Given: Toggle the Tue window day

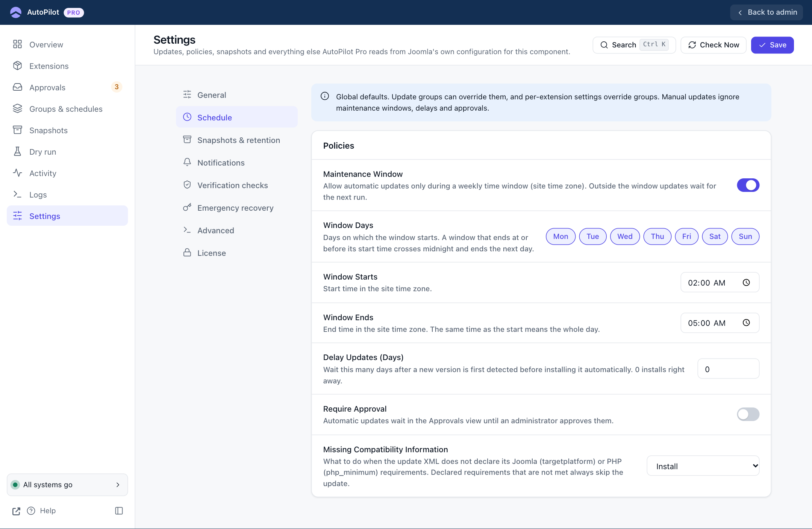Looking at the screenshot, I should click(x=593, y=236).
